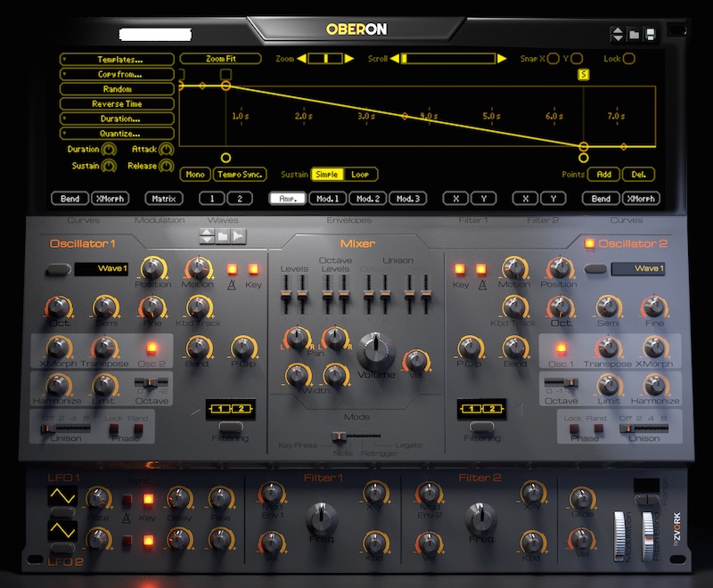Click the Mixer Volume knob
The image size is (713, 588).
tap(376, 351)
